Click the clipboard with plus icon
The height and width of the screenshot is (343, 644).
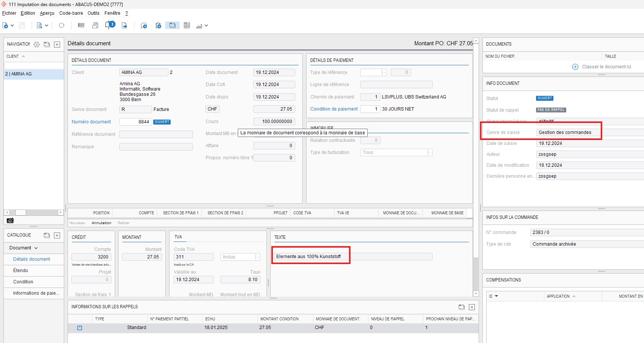[159, 26]
